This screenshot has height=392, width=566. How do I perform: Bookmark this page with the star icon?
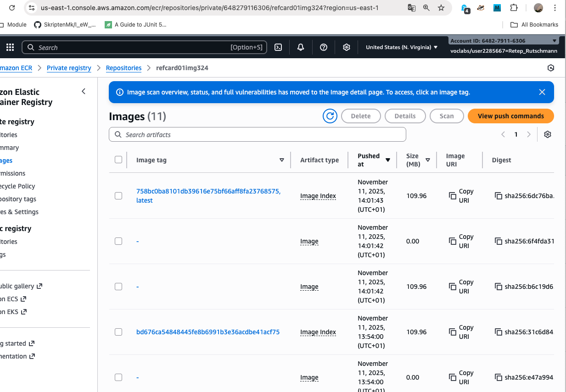[441, 8]
